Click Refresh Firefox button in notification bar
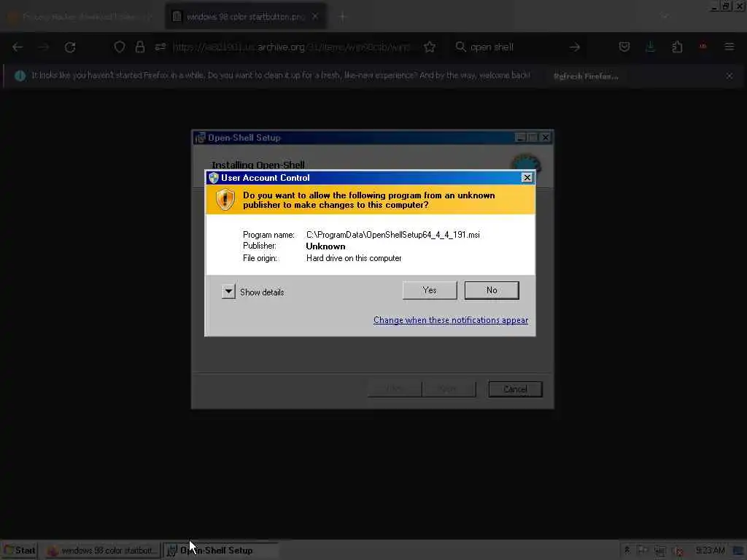 tap(586, 76)
